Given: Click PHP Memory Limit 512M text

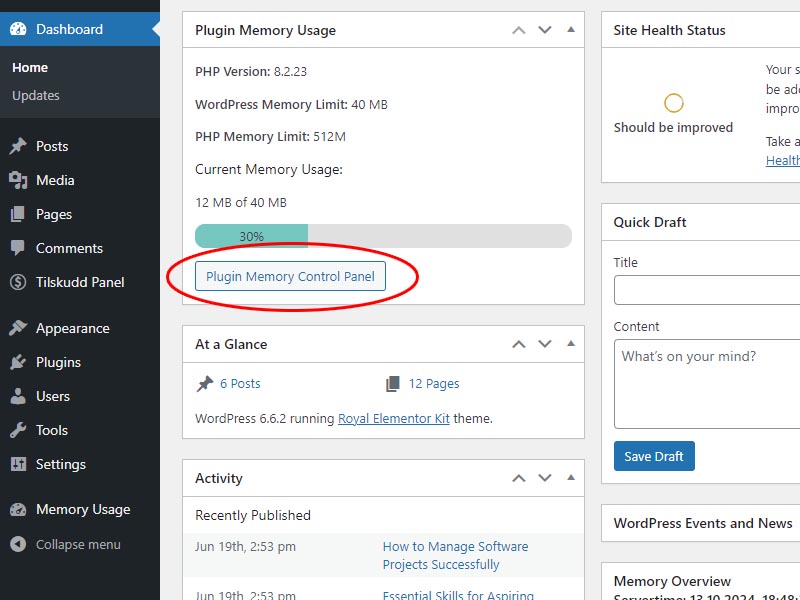Looking at the screenshot, I should click(270, 137).
